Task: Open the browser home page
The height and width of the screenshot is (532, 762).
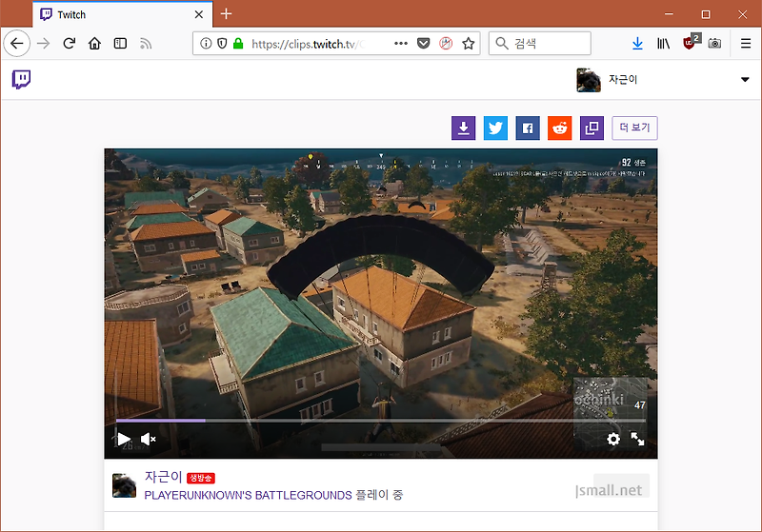Action: click(94, 44)
